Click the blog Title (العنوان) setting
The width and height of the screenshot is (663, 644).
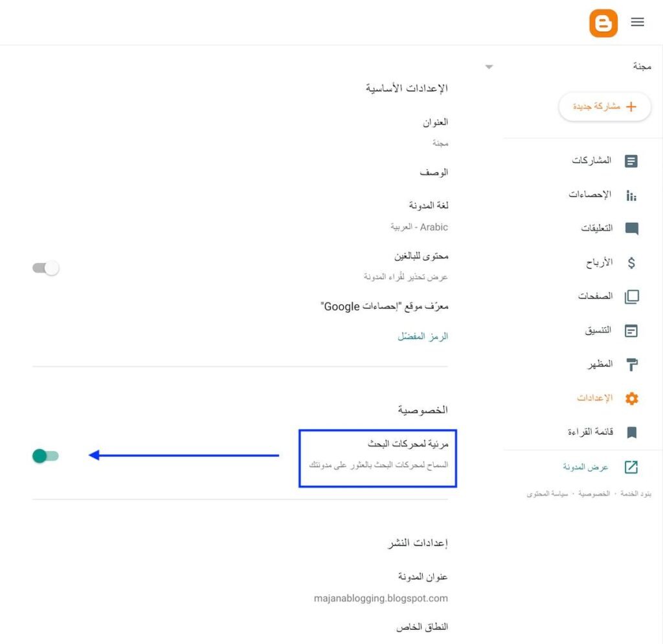point(435,122)
